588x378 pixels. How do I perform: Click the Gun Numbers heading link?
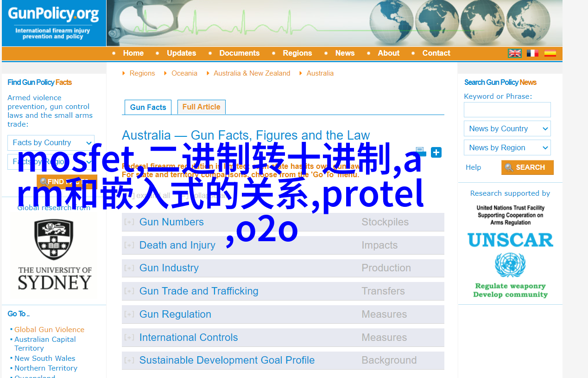click(171, 222)
